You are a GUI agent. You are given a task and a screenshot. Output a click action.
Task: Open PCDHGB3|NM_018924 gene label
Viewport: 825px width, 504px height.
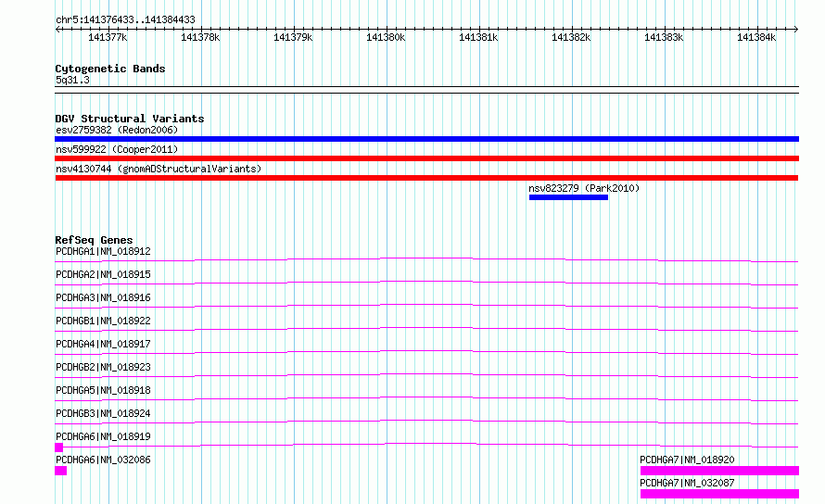tap(103, 413)
